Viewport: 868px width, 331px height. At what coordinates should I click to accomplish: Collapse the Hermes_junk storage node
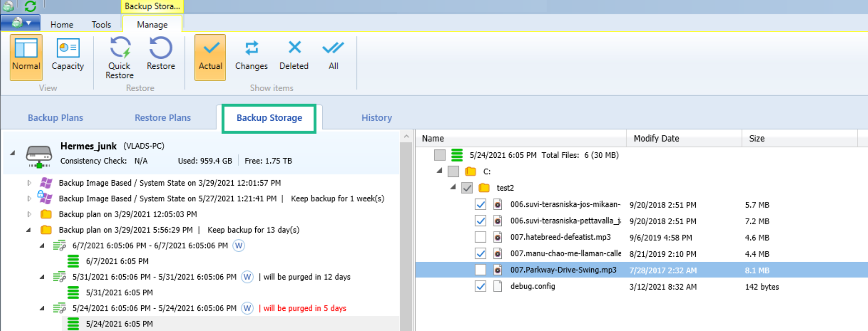(13, 153)
